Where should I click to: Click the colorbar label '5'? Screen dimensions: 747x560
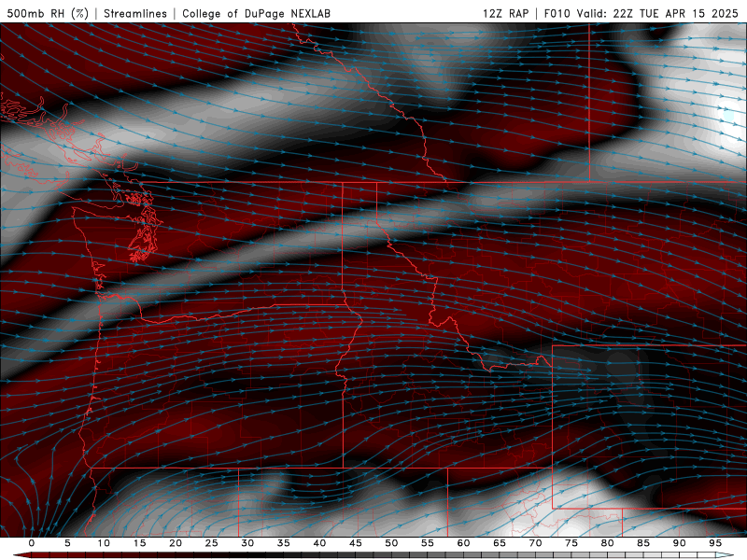pos(67,543)
